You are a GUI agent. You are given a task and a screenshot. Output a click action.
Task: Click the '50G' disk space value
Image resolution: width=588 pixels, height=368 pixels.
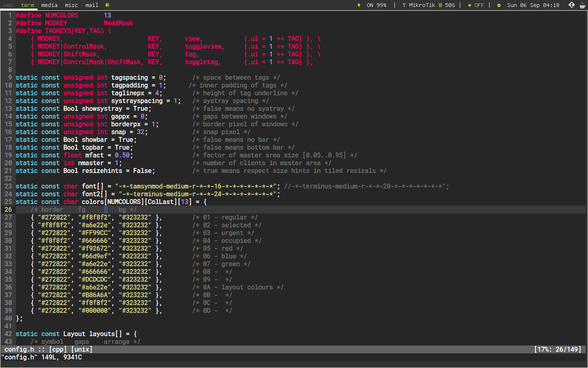click(450, 5)
